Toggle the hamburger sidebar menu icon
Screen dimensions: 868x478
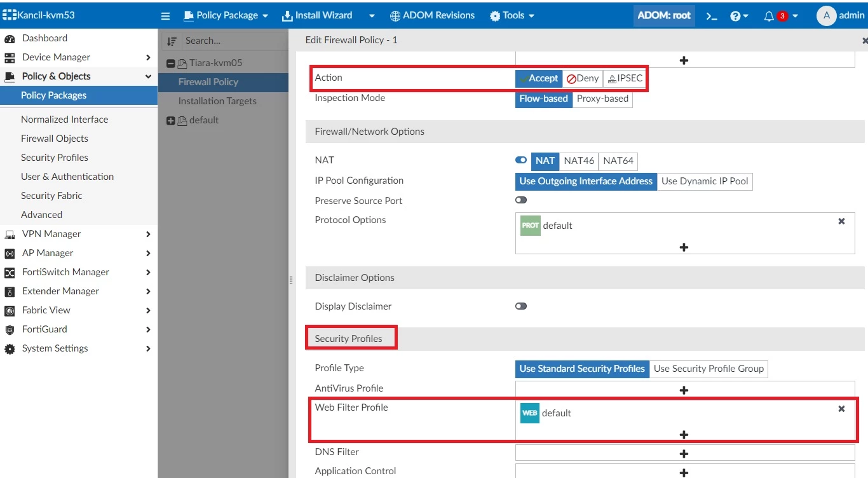pos(165,16)
